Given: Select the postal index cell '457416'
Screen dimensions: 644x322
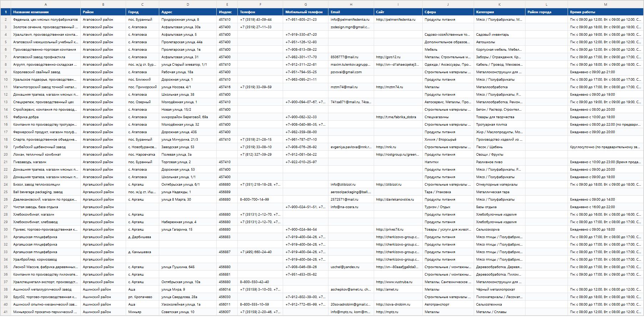Looking at the screenshot, I should [x=227, y=87].
